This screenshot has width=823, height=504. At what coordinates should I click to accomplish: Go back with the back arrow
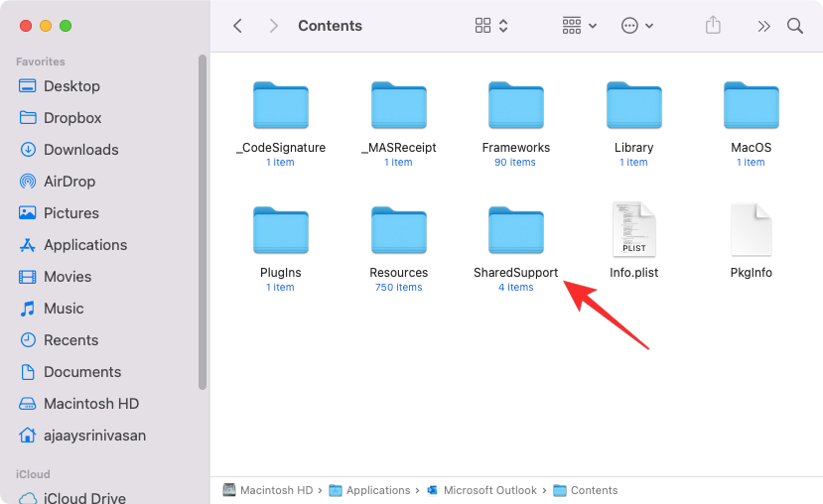[237, 26]
